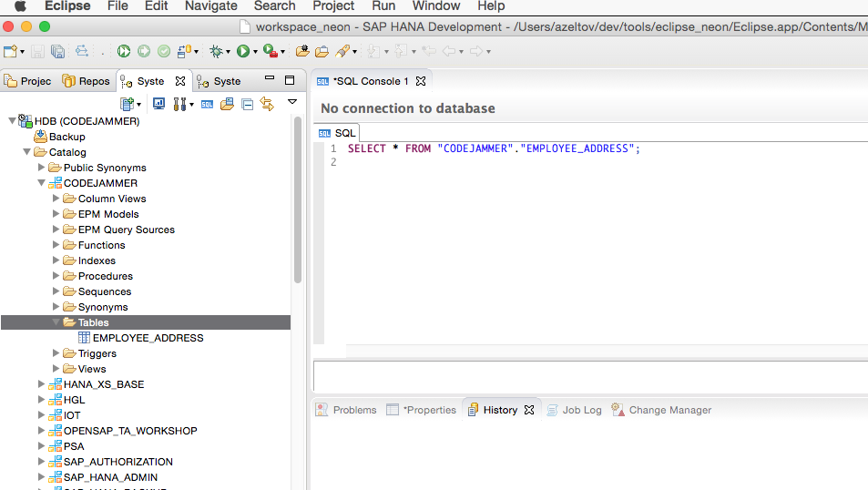
Task: Collapse the CODEJAMMER schema node
Action: click(42, 183)
